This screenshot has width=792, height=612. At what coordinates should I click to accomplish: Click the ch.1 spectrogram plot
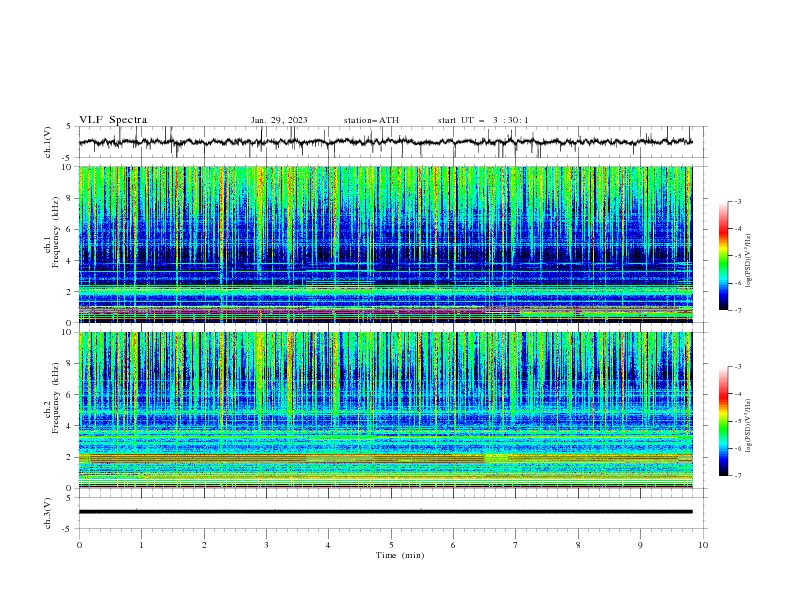[386, 244]
